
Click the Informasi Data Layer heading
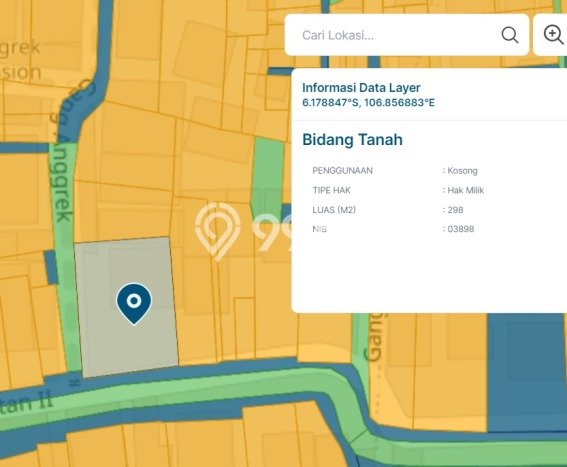click(x=361, y=88)
